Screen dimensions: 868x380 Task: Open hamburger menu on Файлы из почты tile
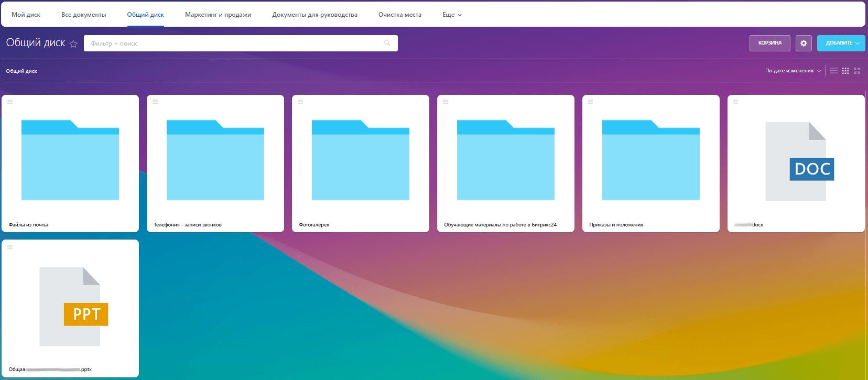click(10, 102)
